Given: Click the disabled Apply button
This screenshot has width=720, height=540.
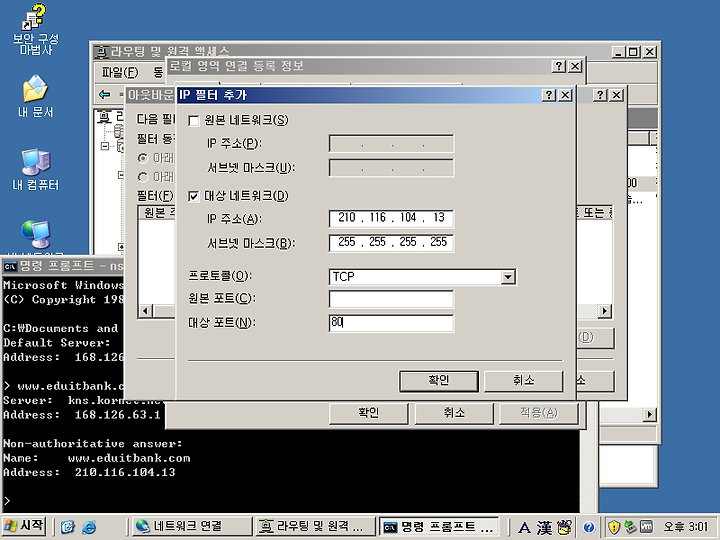Looking at the screenshot, I should point(539,413).
